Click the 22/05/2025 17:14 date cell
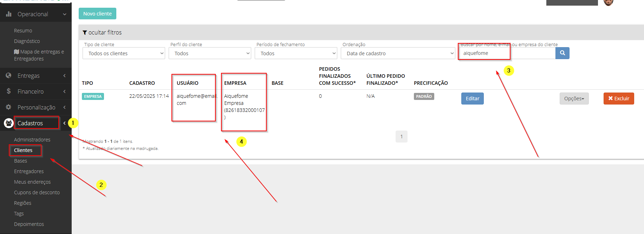This screenshot has width=644, height=234. [x=149, y=96]
